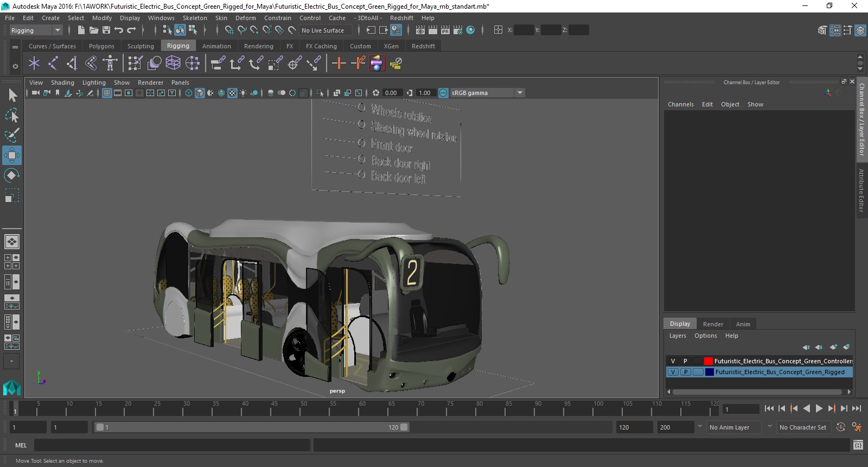Click the four-pane layout icon
868x467 pixels.
point(12,262)
